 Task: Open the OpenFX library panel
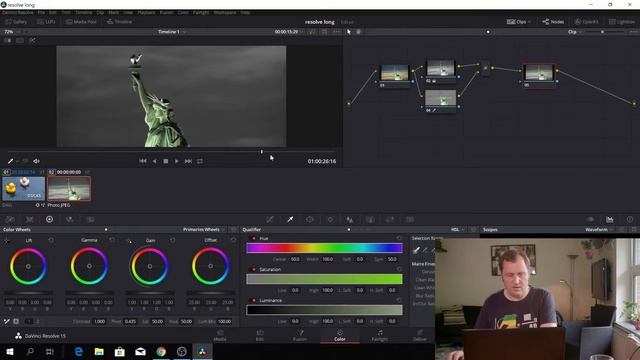point(587,22)
